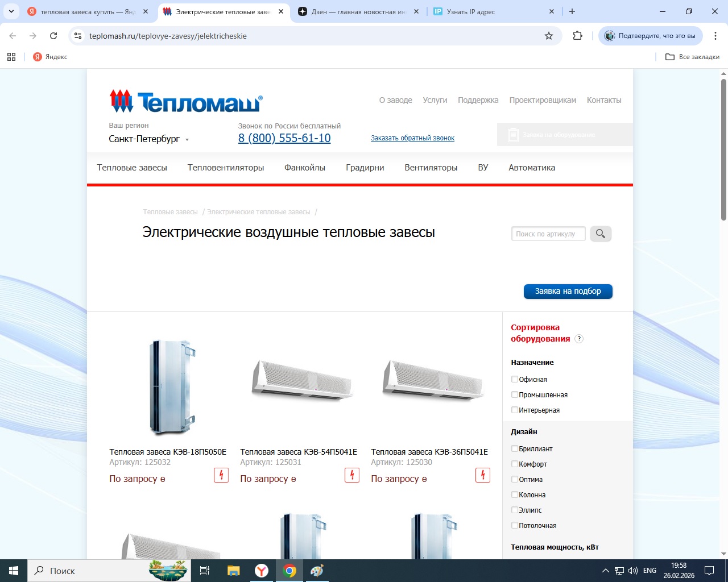Click the electric icon for КЭВ-54П5041Е

[352, 475]
